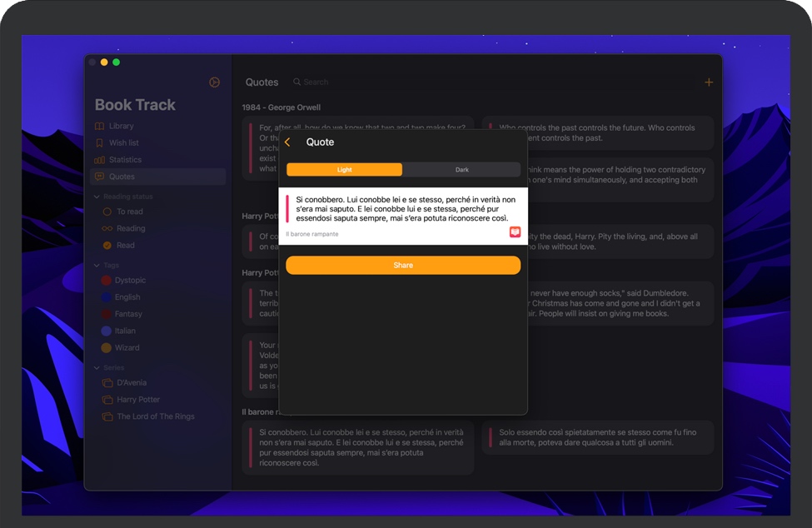Select Quotes in the sidebar
812x528 pixels.
[x=157, y=177]
